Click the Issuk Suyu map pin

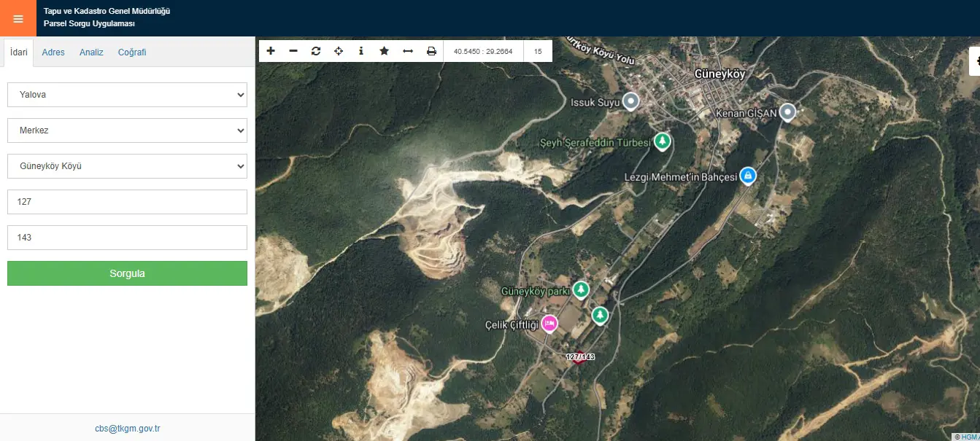point(631,101)
